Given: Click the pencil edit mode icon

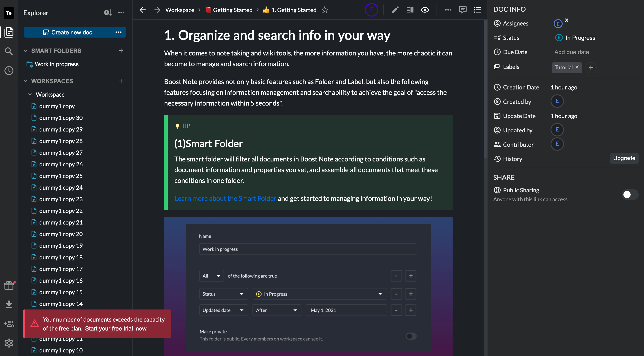Looking at the screenshot, I should [395, 10].
